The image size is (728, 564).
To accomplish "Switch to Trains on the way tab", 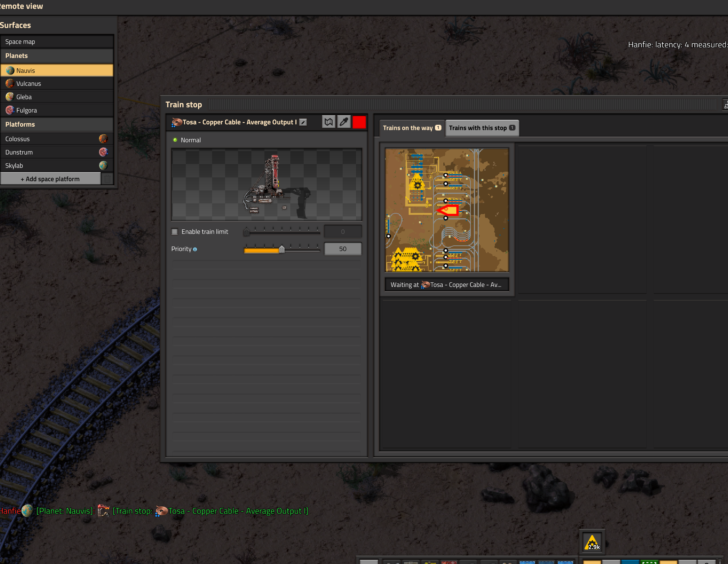I will pos(412,128).
